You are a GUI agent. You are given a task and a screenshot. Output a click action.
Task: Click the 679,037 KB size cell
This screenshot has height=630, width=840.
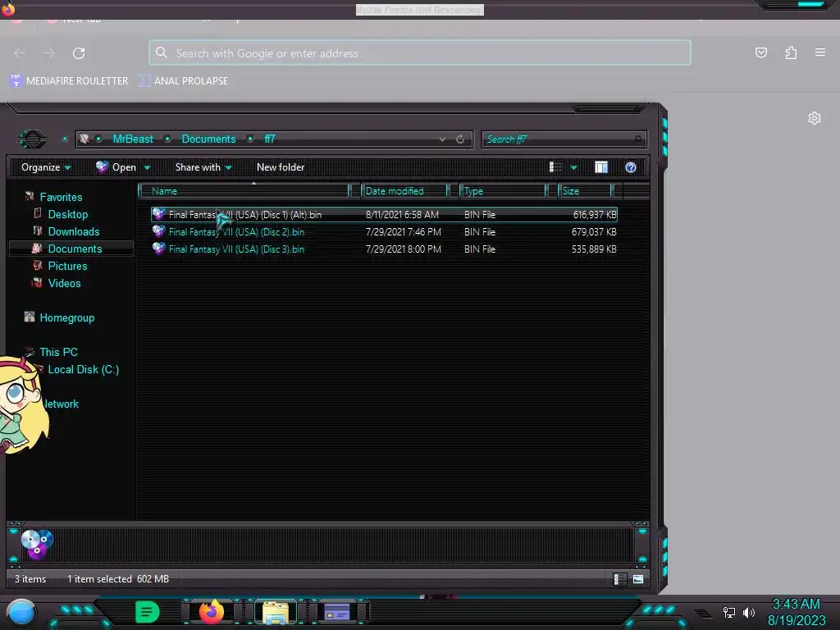[594, 232]
